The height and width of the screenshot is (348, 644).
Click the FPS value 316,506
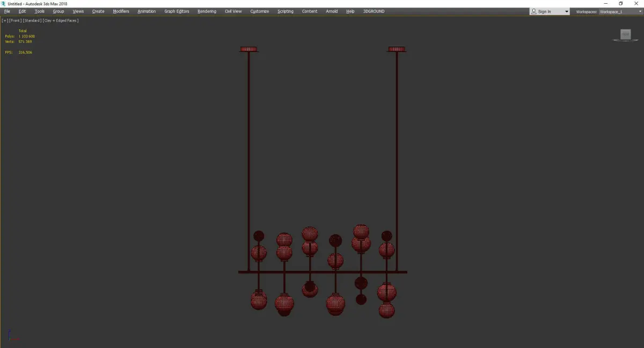[x=25, y=53]
